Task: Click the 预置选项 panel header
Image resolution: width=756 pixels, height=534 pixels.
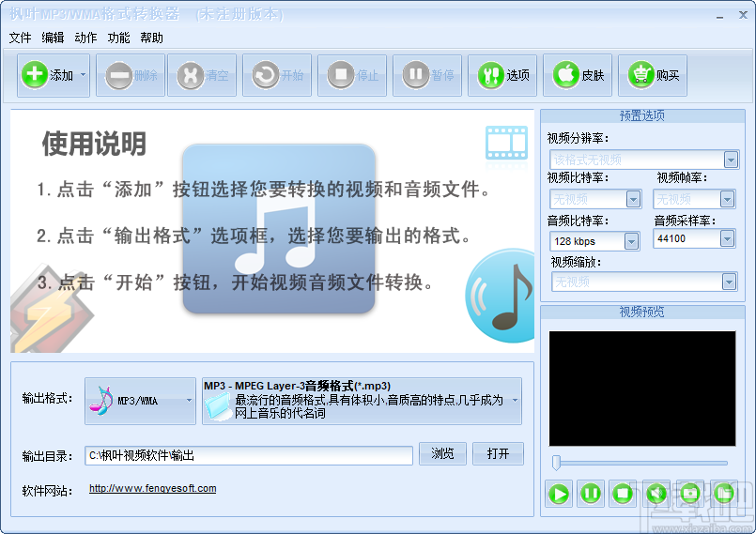Action: [642, 115]
